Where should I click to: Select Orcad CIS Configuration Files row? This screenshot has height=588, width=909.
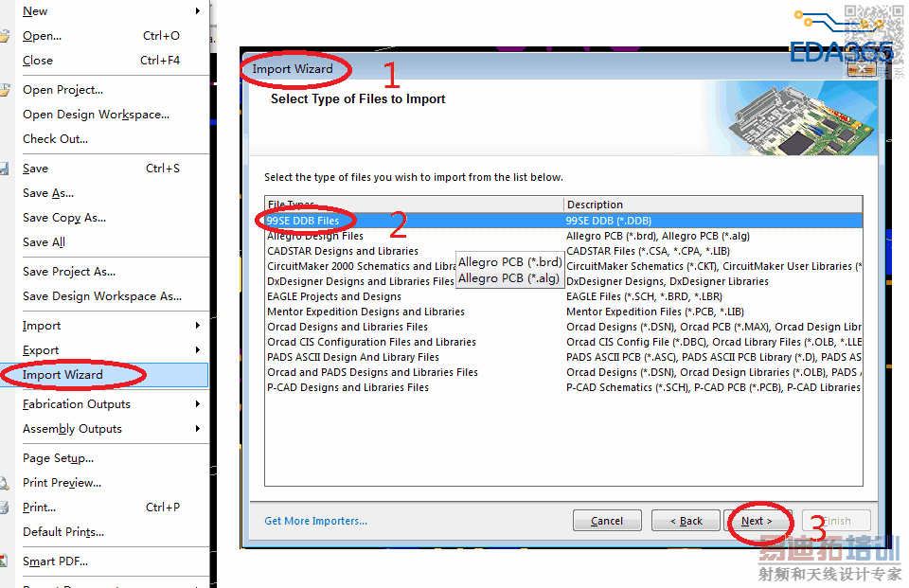[x=563, y=342]
